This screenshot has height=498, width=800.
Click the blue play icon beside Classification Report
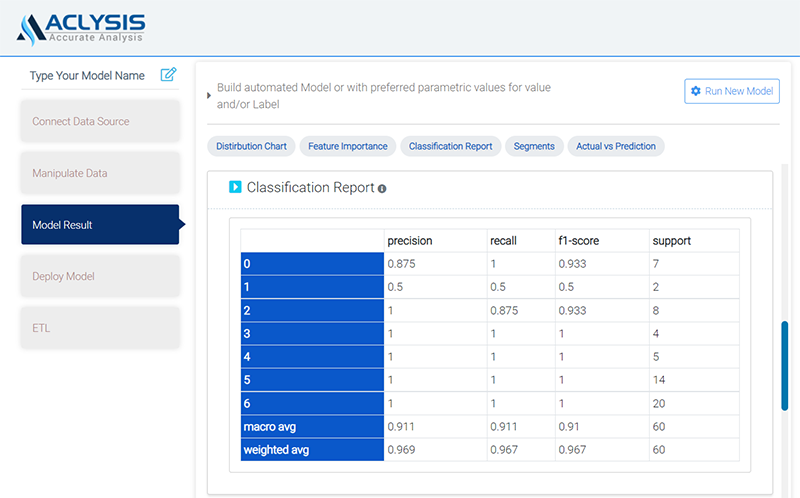tap(235, 187)
